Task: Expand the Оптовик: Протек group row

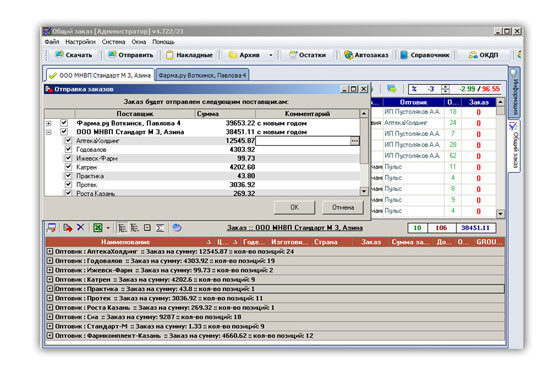Action: (50, 298)
